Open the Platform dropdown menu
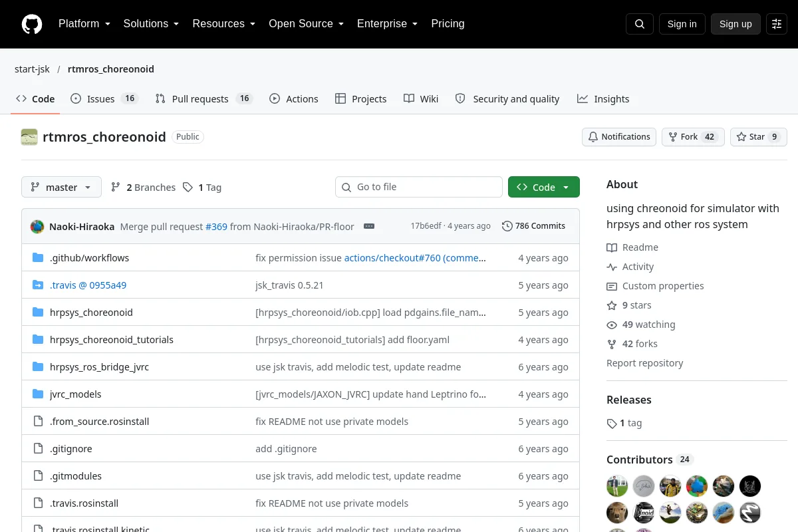Screen dimensions: 798x532 coord(84,24)
